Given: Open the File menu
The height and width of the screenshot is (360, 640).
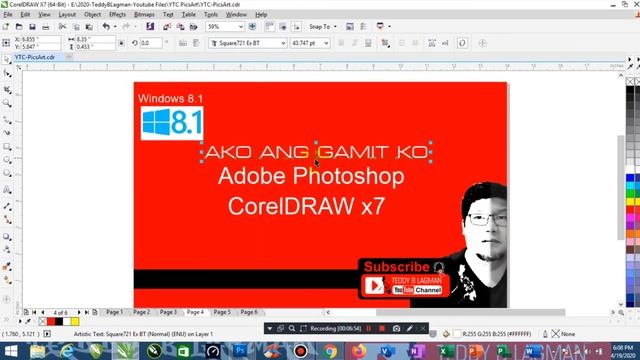Looking at the screenshot, I should coord(8,15).
